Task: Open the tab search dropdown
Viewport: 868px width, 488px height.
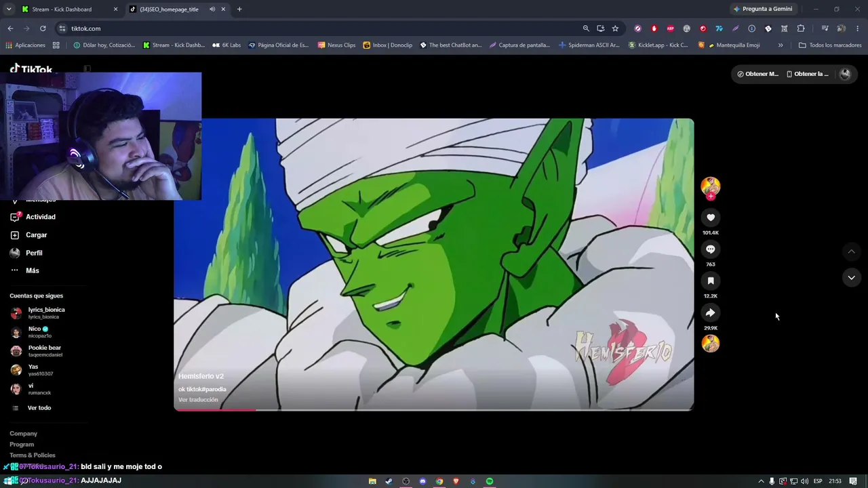Action: click(x=9, y=9)
